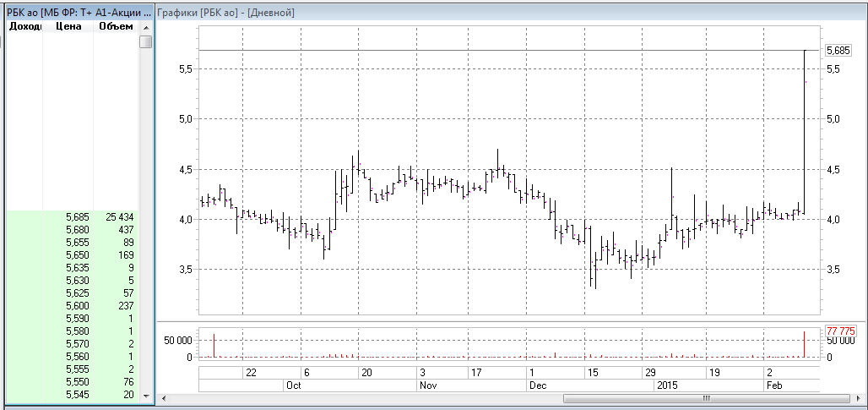Viewport: 868px width, 410px height.
Task: Click the chart scroll-left arrow
Action: point(163,398)
